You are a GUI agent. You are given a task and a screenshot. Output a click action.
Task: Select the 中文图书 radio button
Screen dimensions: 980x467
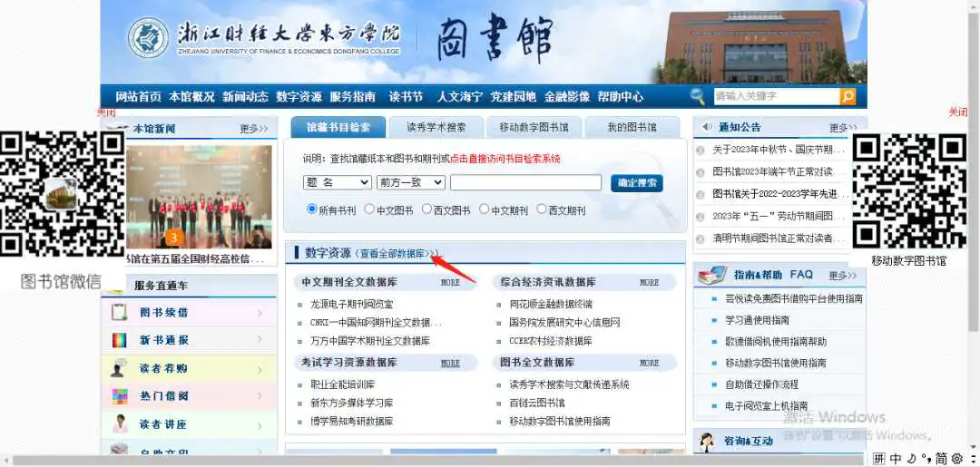(x=369, y=209)
